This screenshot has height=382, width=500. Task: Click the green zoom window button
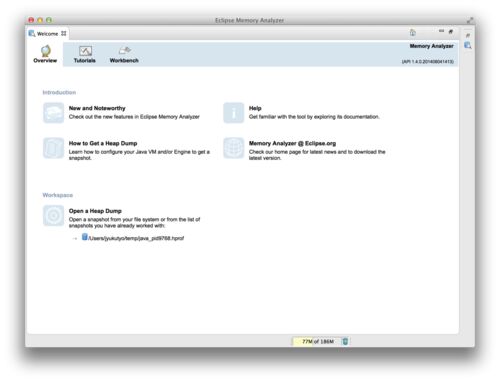point(49,20)
